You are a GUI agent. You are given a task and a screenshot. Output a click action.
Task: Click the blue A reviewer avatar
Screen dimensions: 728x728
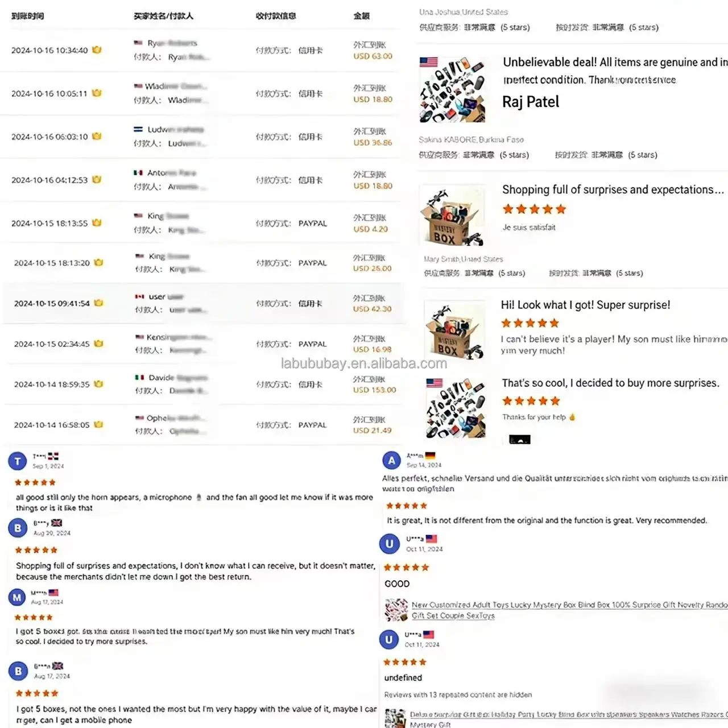(391, 461)
